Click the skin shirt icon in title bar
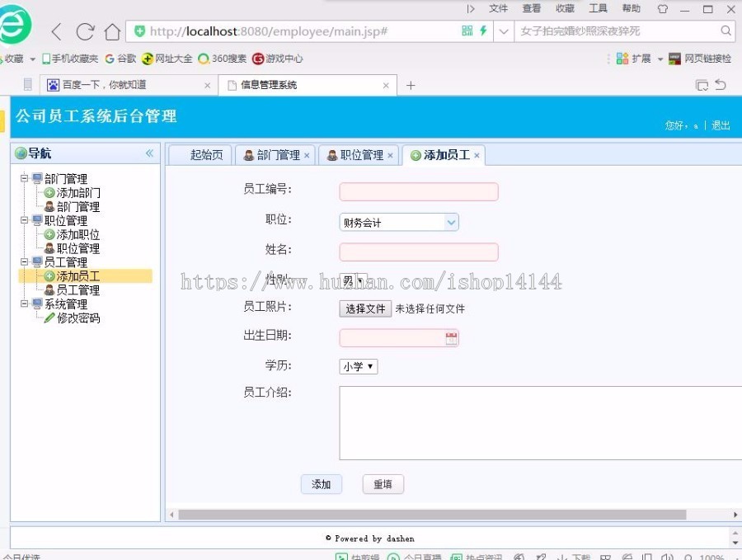Screen dimensions: 742x560 click(663, 8)
